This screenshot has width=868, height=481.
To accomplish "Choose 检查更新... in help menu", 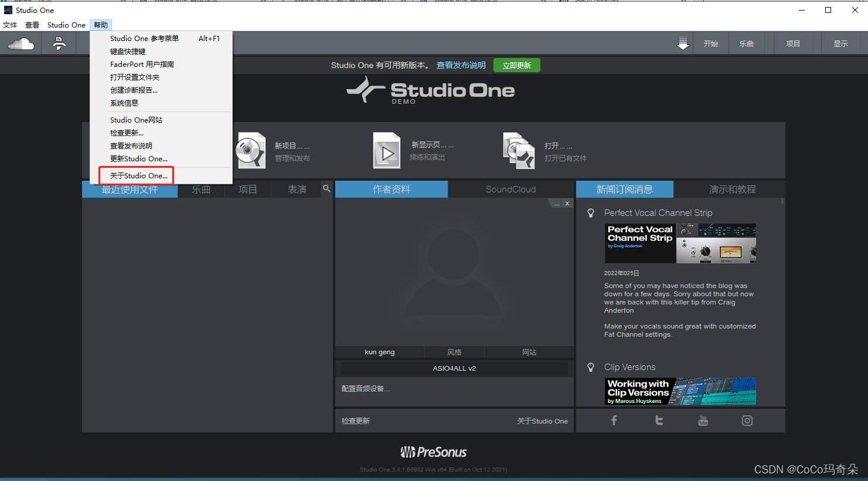I will pyautogui.click(x=161, y=133).
